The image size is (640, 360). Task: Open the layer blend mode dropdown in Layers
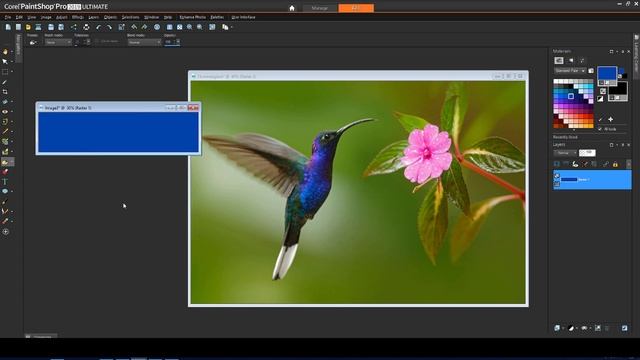[565, 153]
